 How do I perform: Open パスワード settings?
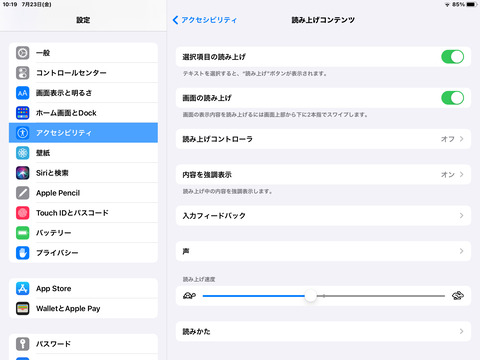coord(83,344)
